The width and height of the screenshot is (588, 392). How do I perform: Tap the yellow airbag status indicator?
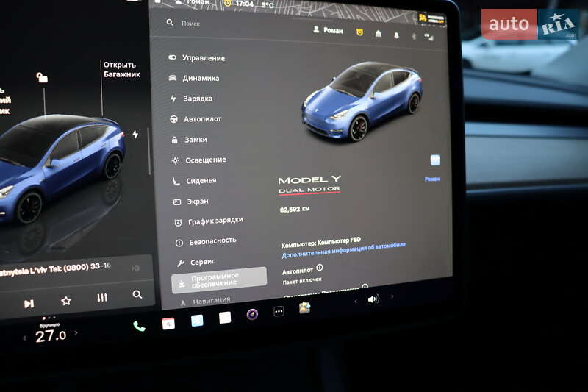(431, 18)
